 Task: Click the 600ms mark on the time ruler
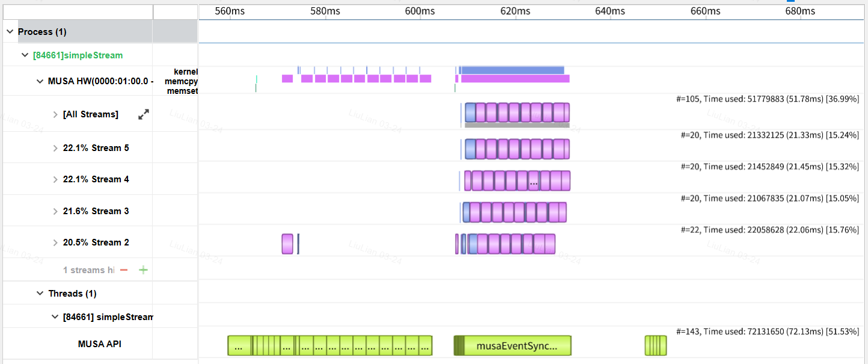pyautogui.click(x=420, y=11)
